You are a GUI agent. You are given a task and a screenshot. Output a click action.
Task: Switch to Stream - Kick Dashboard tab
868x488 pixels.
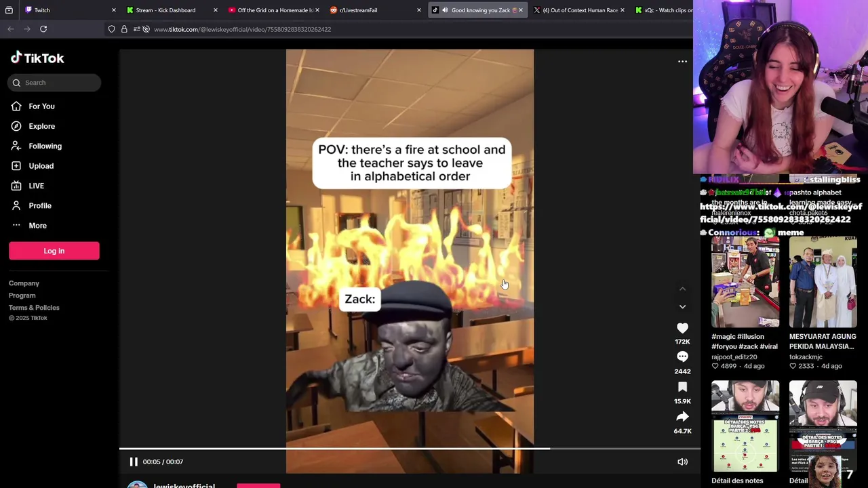point(171,10)
